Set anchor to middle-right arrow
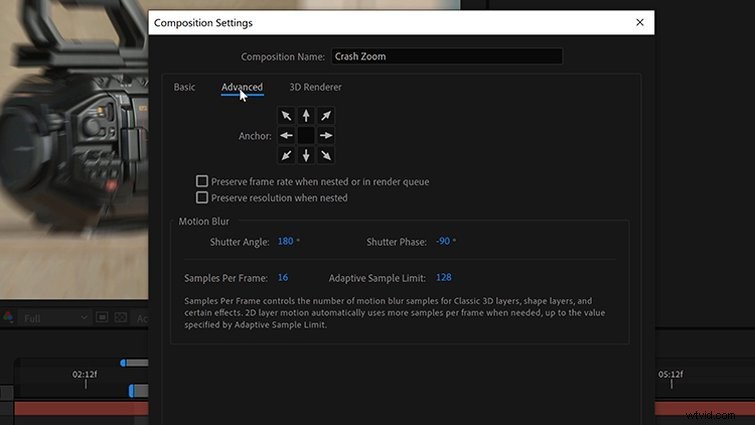The image size is (755, 425). (x=325, y=135)
